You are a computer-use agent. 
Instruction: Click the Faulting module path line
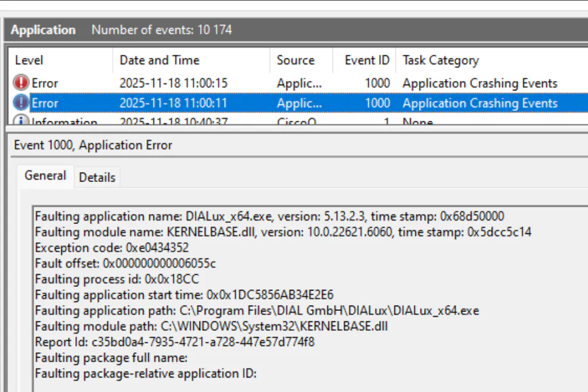(211, 327)
